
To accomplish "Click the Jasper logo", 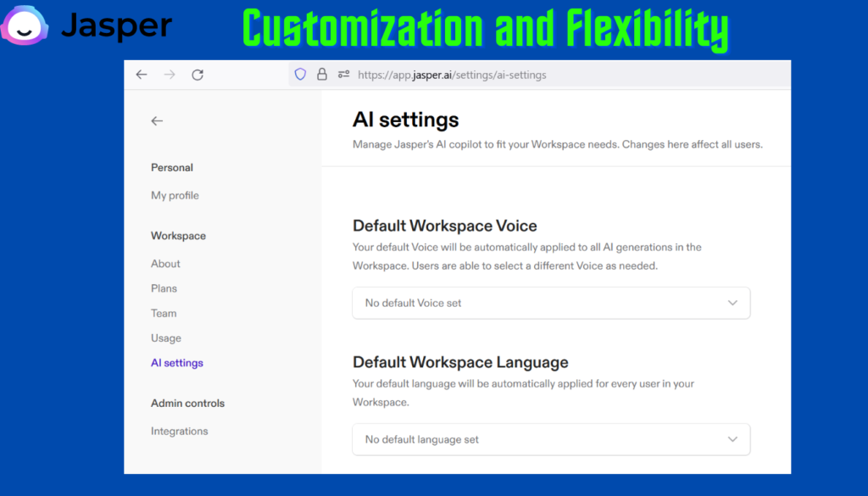I will coord(86,25).
